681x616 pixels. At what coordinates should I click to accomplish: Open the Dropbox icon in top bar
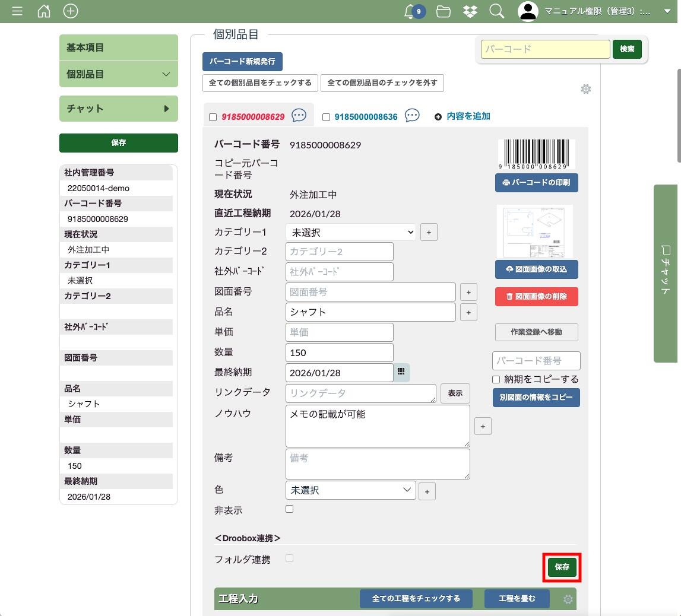tap(470, 11)
